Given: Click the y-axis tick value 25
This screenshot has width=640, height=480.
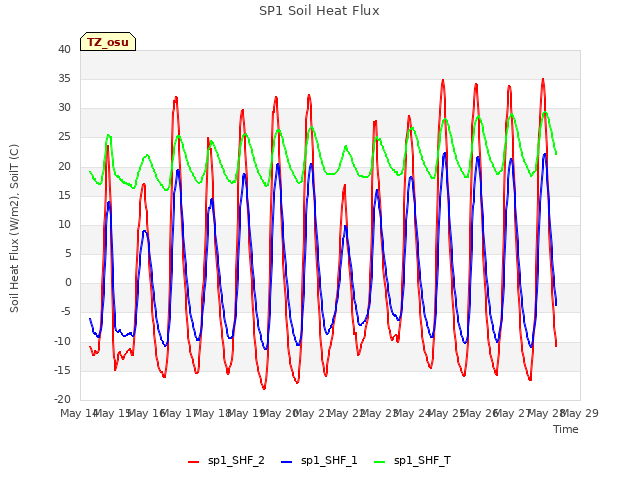Looking at the screenshot, I should click(64, 137).
